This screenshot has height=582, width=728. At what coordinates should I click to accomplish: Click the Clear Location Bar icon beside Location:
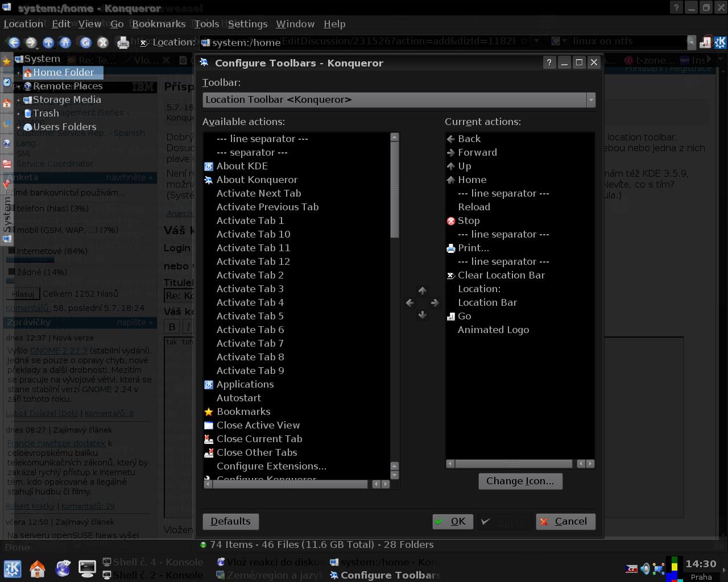[x=143, y=42]
